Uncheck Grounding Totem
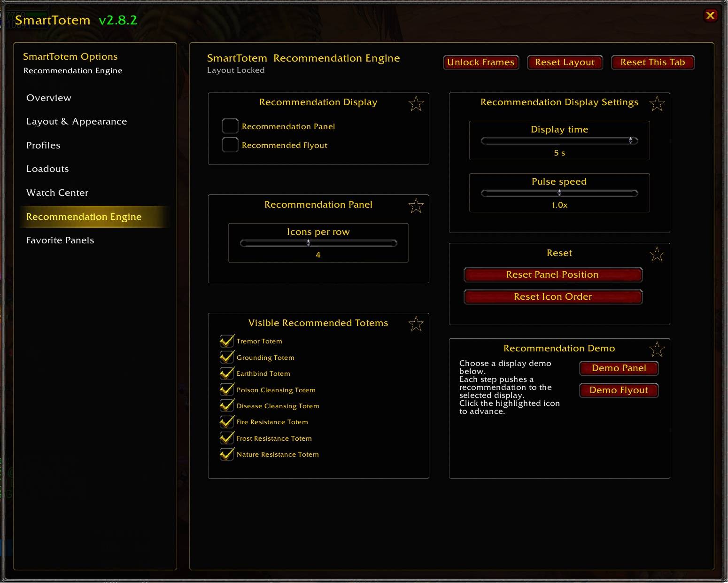 [x=227, y=358]
